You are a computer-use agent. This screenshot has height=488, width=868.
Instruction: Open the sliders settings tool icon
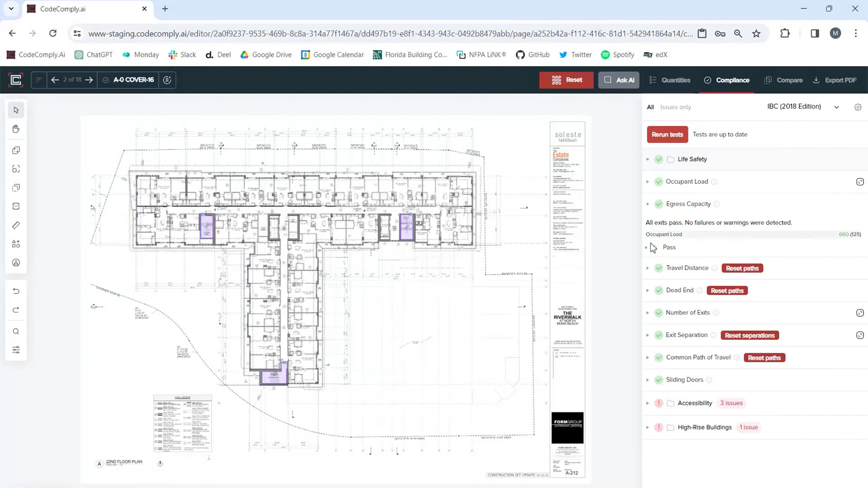(16, 350)
